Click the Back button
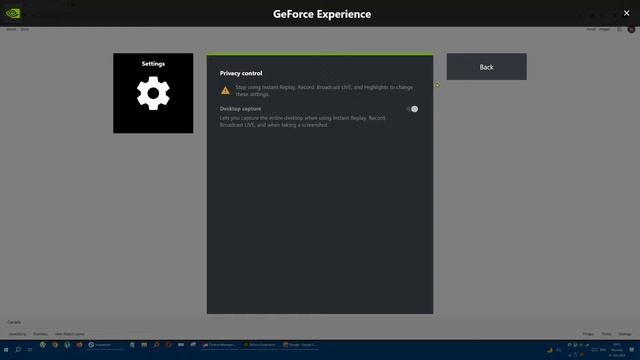The height and width of the screenshot is (360, 640). point(486,67)
